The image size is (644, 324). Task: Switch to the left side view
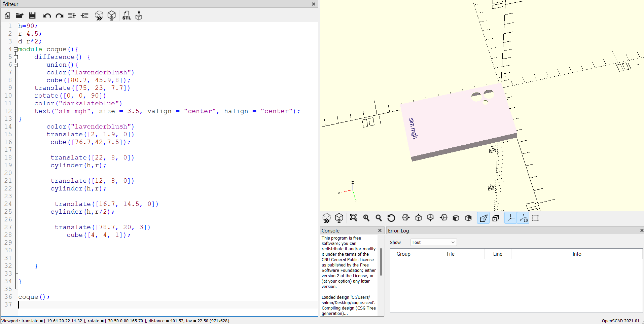click(444, 218)
